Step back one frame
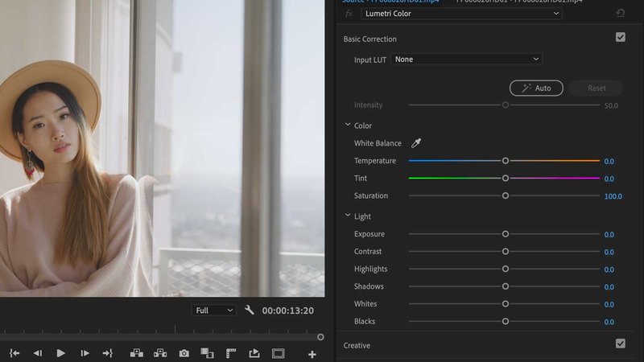This screenshot has width=644, height=362. tap(38, 353)
